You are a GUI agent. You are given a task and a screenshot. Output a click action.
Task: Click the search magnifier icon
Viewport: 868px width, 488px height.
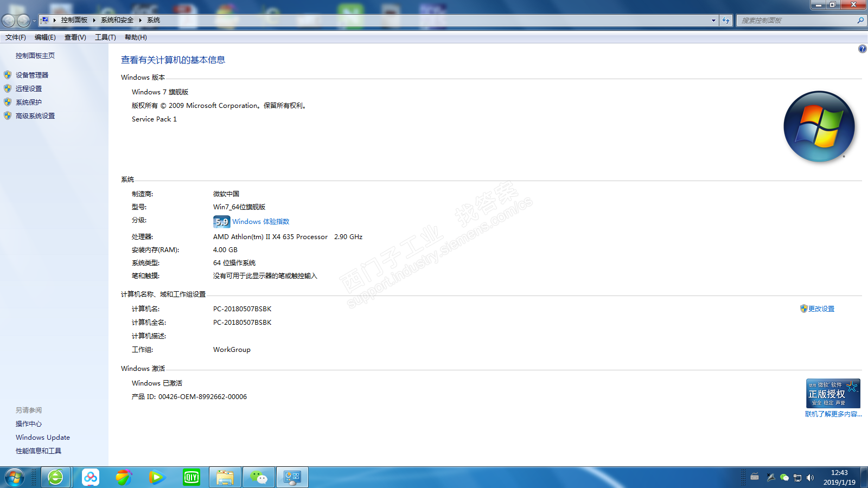(860, 21)
